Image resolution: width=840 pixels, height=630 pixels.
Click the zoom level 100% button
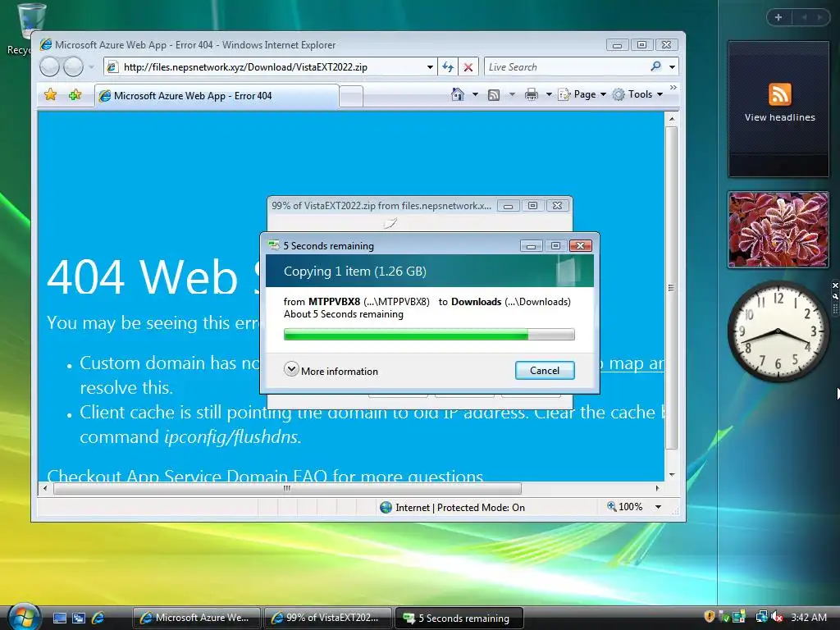click(x=624, y=507)
